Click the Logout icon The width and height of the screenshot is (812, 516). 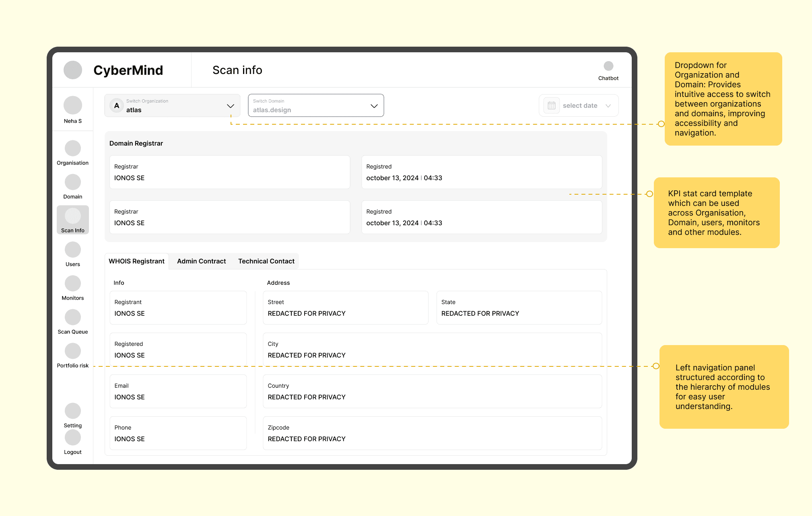click(x=73, y=438)
